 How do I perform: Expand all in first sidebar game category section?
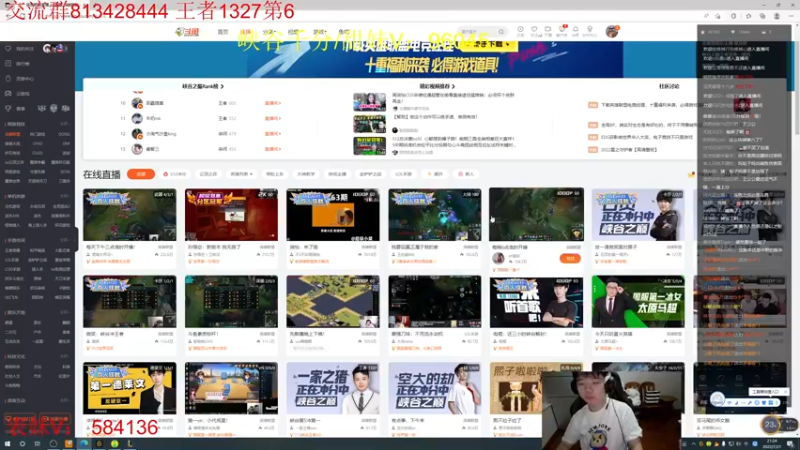click(x=65, y=124)
